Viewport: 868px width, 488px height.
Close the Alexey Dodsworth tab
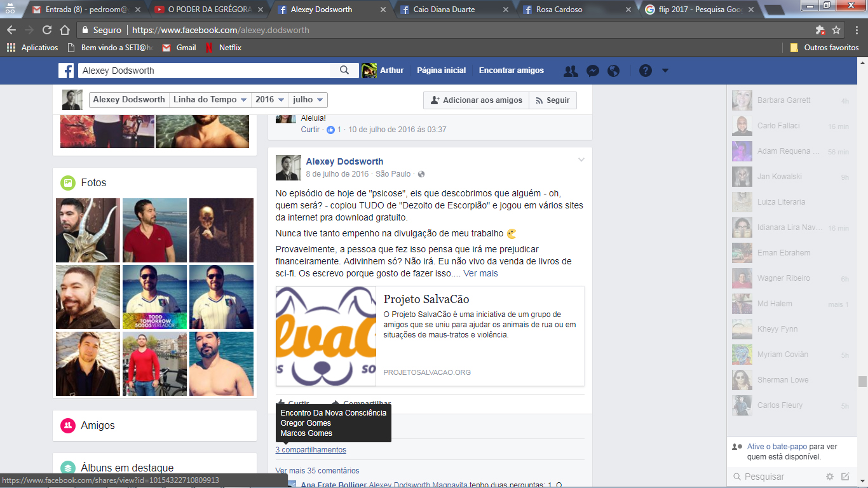[x=383, y=10]
